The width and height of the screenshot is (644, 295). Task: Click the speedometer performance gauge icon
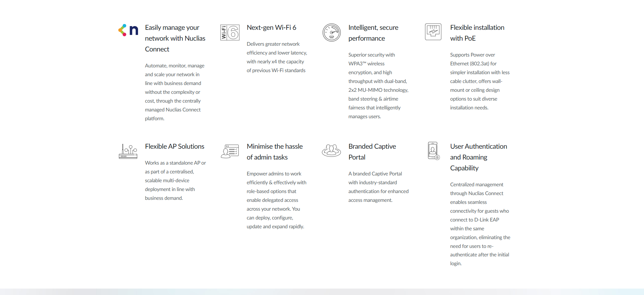coord(331,33)
